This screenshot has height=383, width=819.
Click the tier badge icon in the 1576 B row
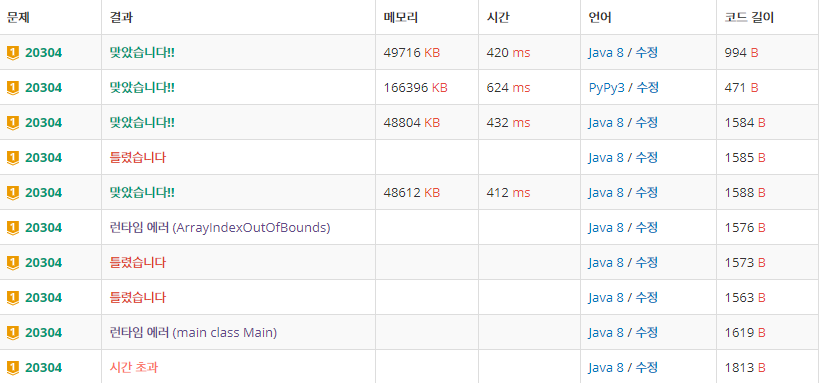click(x=13, y=227)
